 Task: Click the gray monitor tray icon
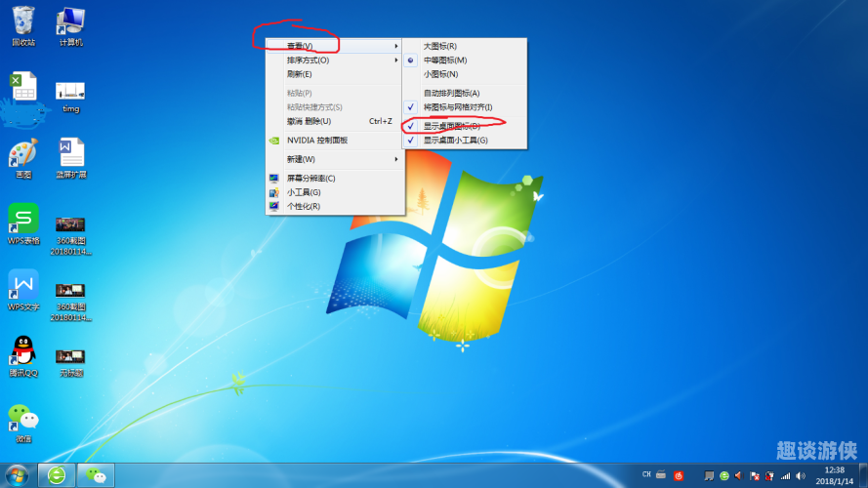(x=709, y=476)
